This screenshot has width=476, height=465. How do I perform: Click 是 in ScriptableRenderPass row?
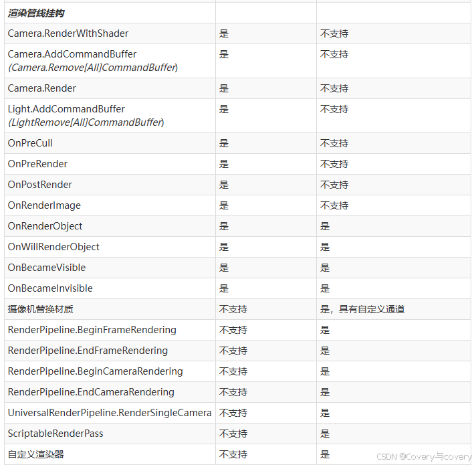click(325, 434)
